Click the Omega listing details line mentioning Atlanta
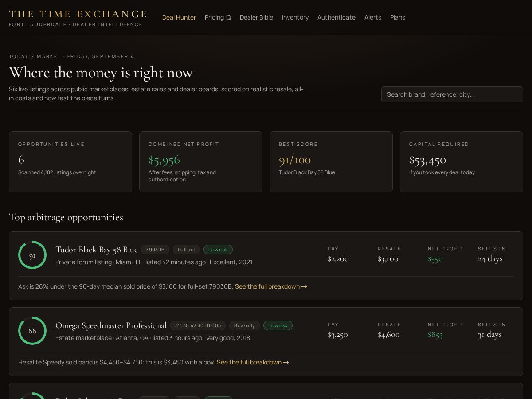 [x=153, y=338]
